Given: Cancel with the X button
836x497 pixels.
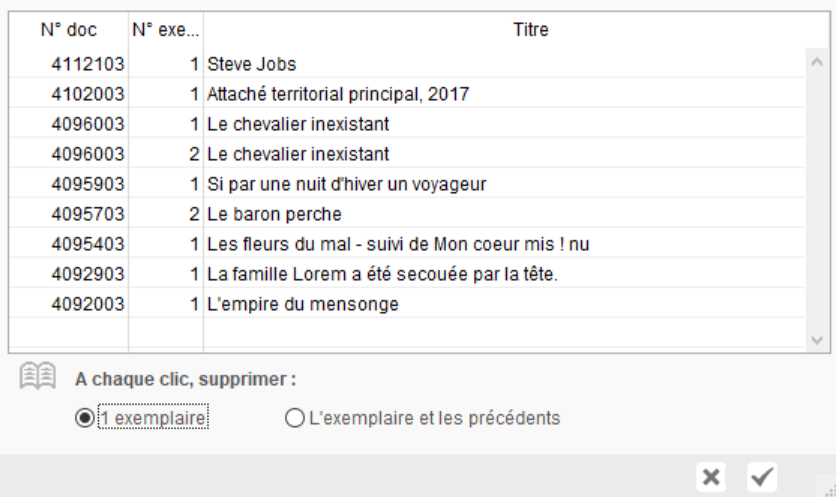Looking at the screenshot, I should click(x=711, y=477).
